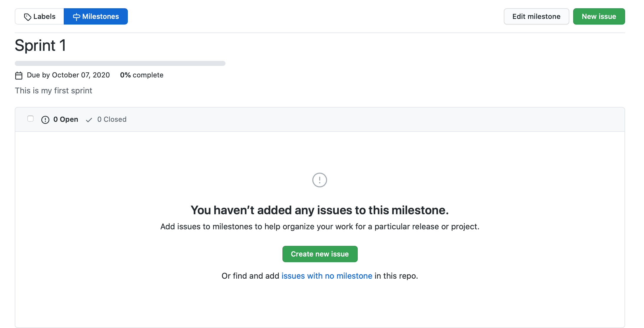Click the open issues circle icon
Screen dimensions: 644x328
click(45, 120)
